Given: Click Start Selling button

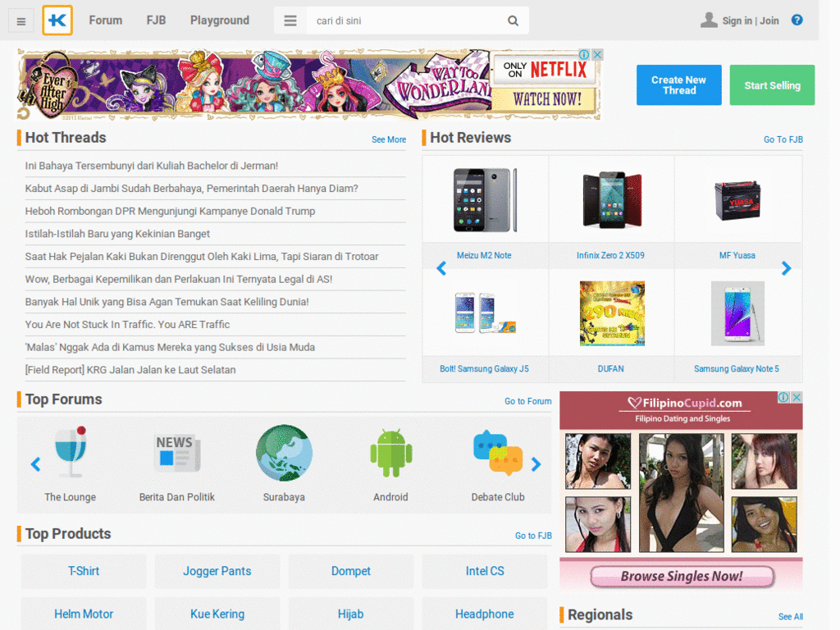Looking at the screenshot, I should point(772,85).
